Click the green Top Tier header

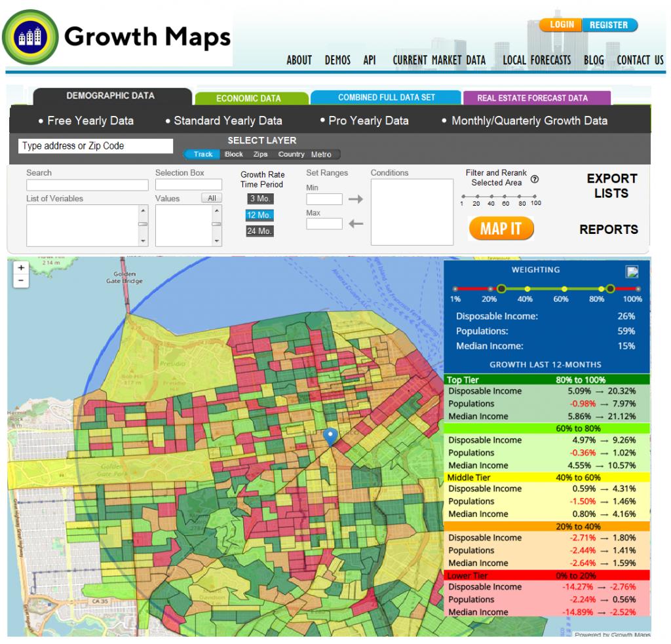pyautogui.click(x=547, y=379)
